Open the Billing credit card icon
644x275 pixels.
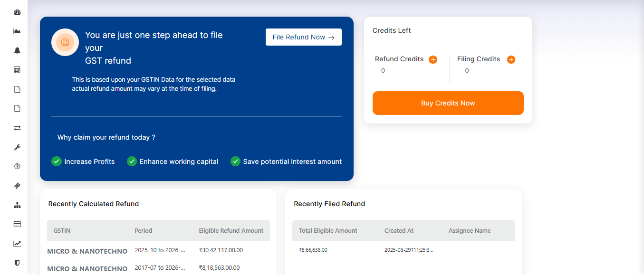[x=17, y=224]
